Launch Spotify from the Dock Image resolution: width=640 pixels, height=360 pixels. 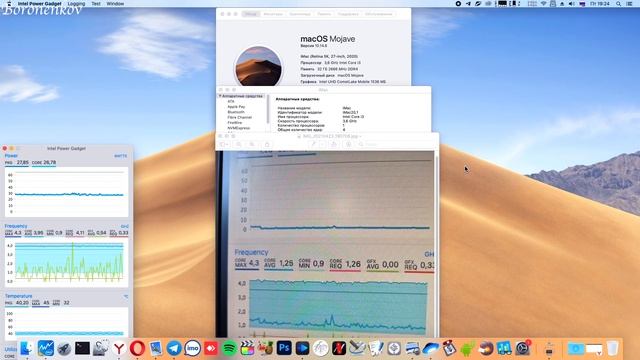[x=230, y=349]
